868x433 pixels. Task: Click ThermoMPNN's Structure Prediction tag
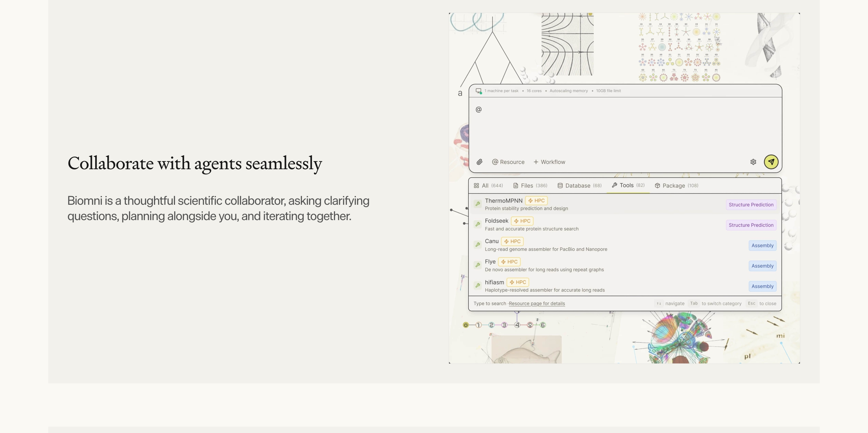751,205
